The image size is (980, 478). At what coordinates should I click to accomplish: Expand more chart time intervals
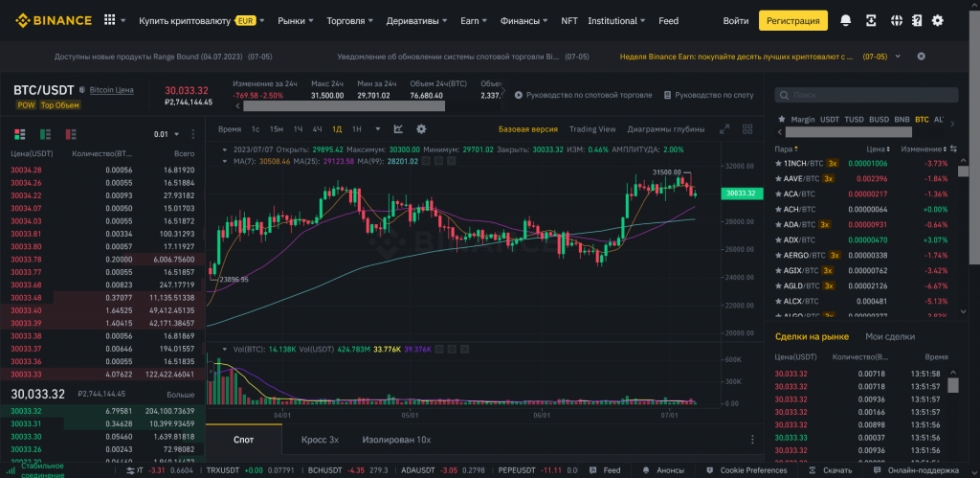point(377,129)
